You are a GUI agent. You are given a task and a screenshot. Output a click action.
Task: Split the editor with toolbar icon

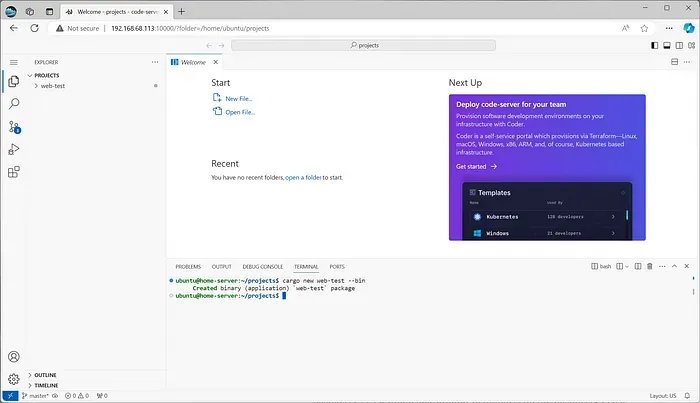(675, 62)
